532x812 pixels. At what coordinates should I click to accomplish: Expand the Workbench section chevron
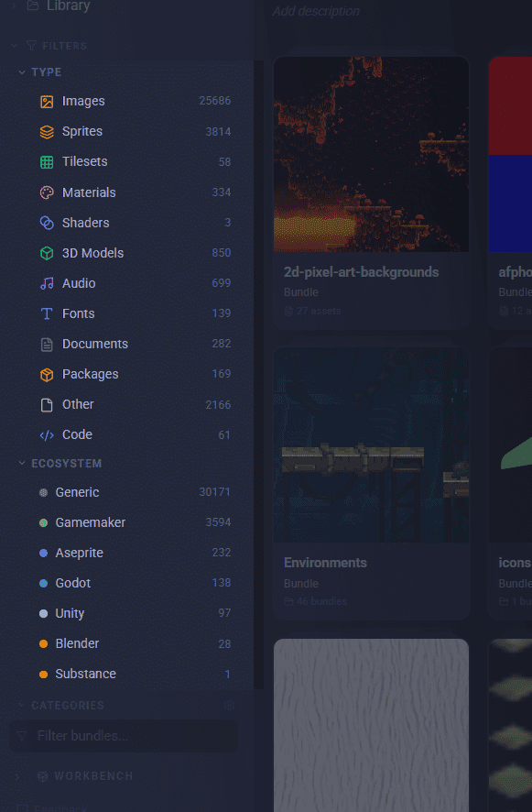click(x=17, y=775)
